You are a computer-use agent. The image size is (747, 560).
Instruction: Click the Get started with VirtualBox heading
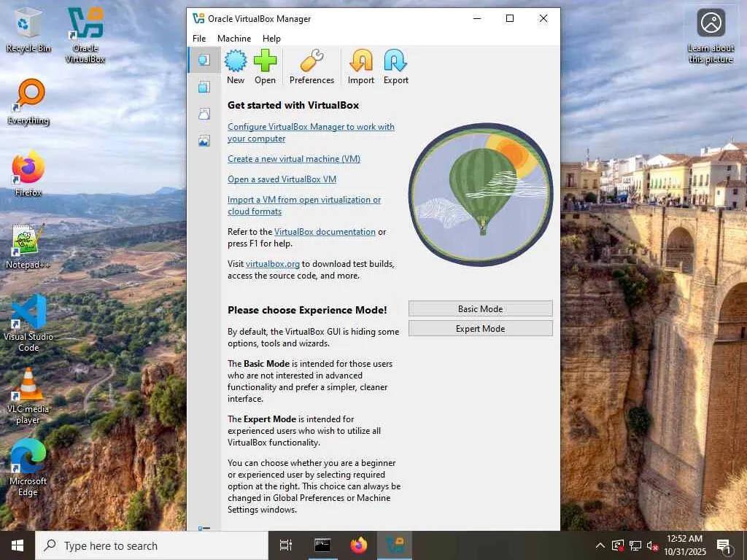(x=293, y=105)
